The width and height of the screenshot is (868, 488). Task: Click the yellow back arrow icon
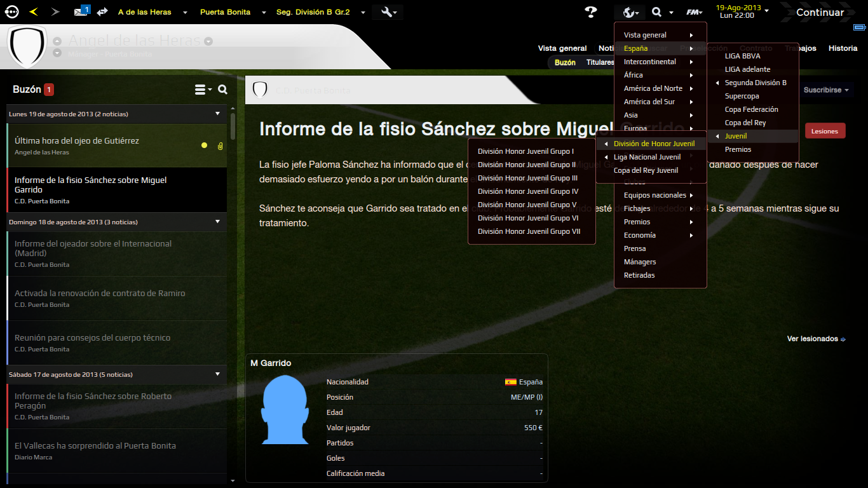(34, 11)
